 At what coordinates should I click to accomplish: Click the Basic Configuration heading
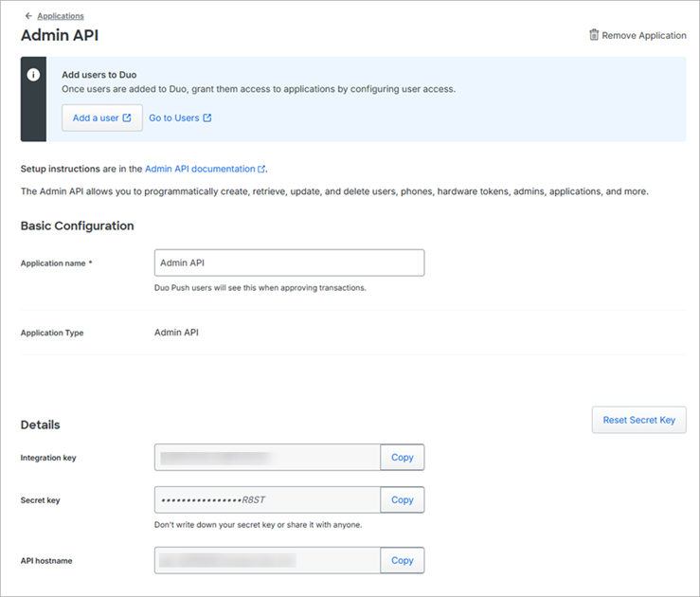[x=78, y=226]
